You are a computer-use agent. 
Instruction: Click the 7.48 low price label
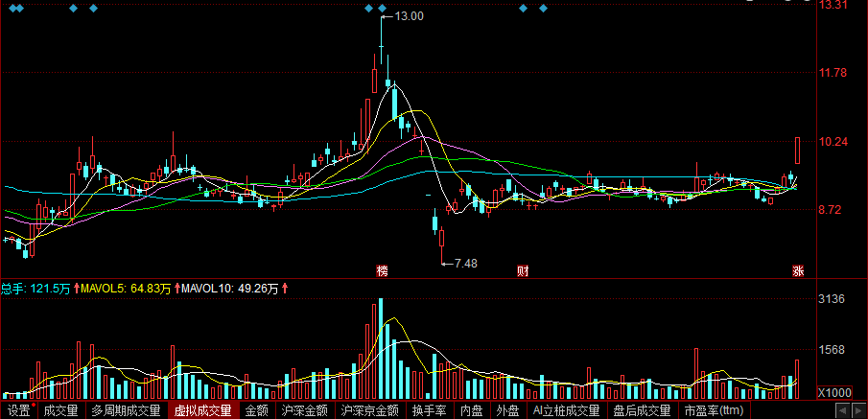(466, 264)
